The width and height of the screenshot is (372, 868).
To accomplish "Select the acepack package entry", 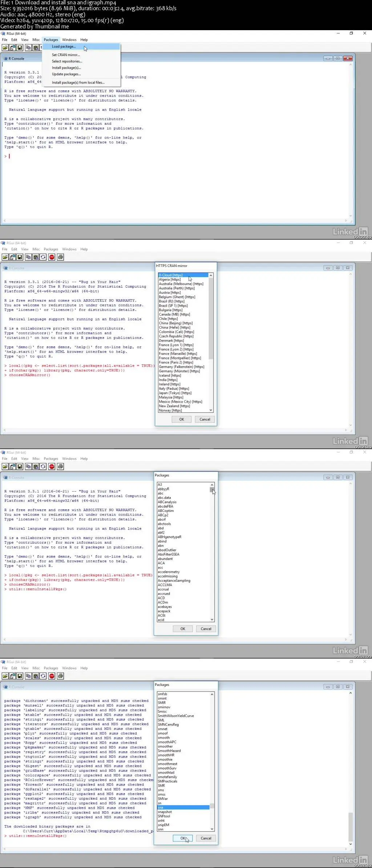I will [183, 611].
